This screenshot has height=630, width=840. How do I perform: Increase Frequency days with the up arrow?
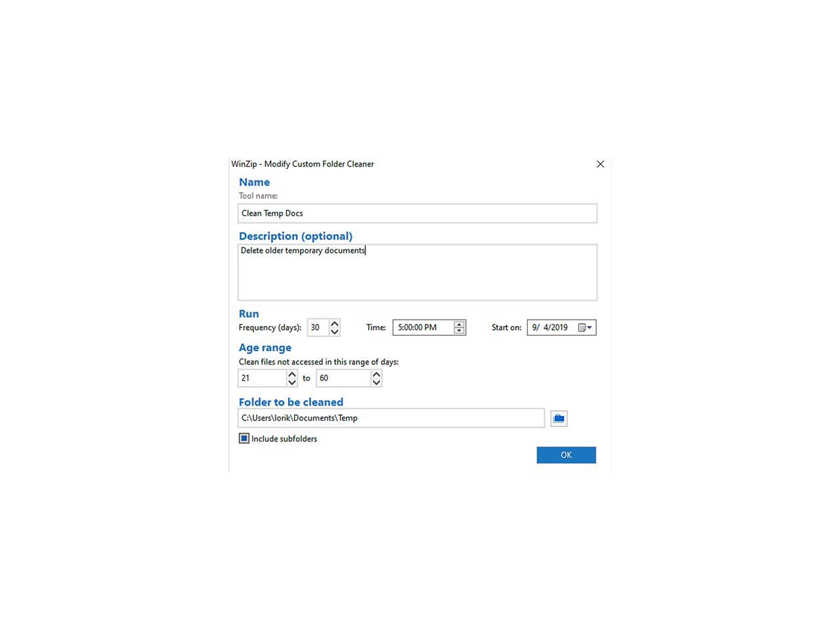pyautogui.click(x=335, y=324)
